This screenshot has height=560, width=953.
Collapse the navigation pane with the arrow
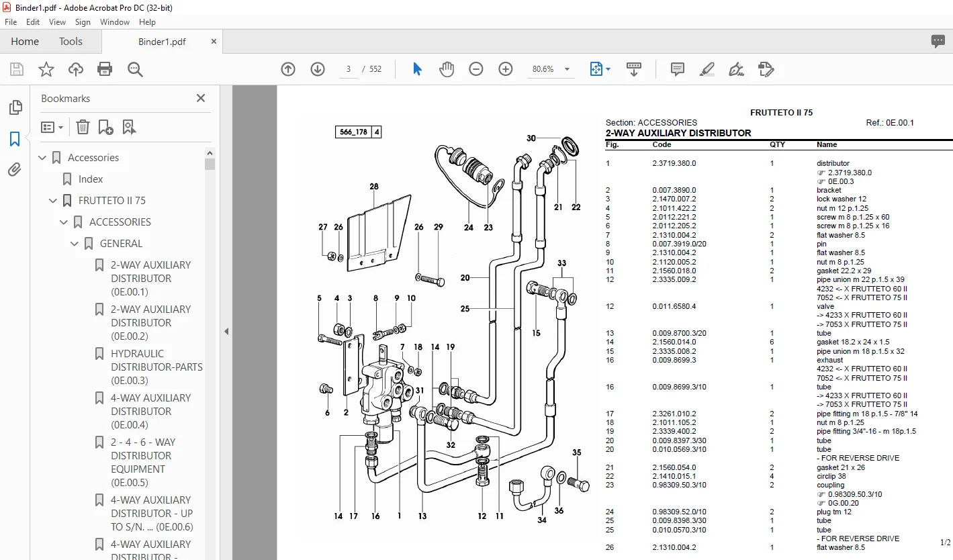[x=226, y=331]
